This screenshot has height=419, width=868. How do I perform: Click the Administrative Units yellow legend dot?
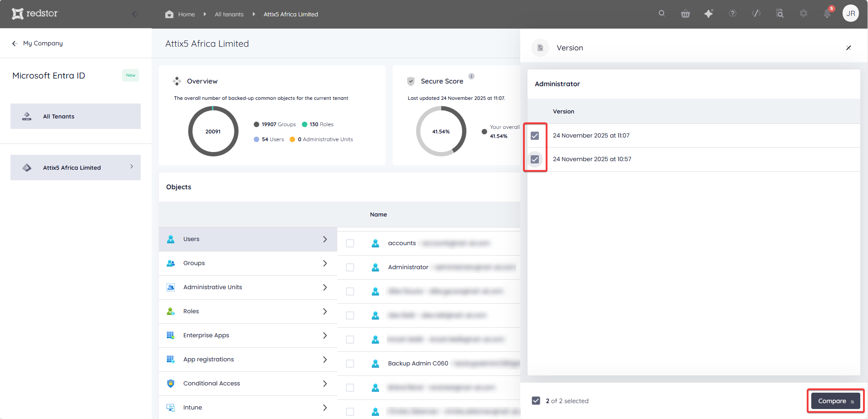pyautogui.click(x=292, y=139)
